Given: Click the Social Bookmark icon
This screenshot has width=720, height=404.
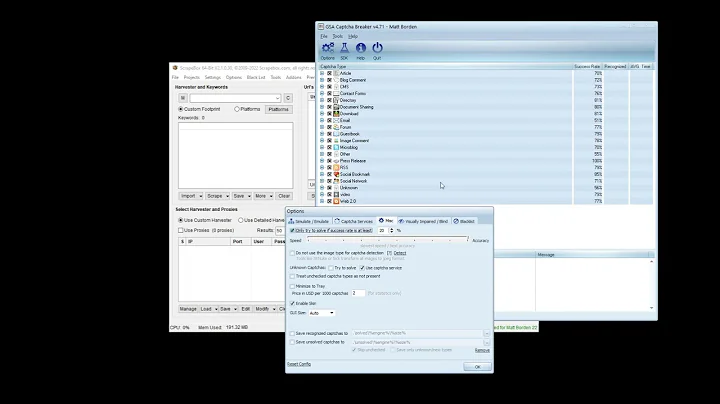Looking at the screenshot, I should tap(336, 174).
